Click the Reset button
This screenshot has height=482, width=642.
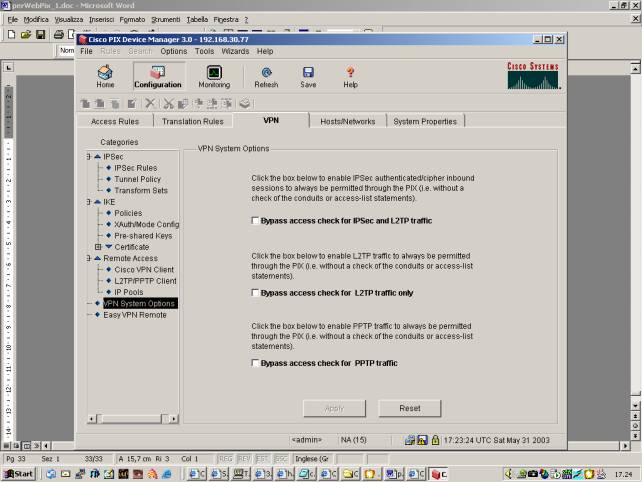(410, 408)
